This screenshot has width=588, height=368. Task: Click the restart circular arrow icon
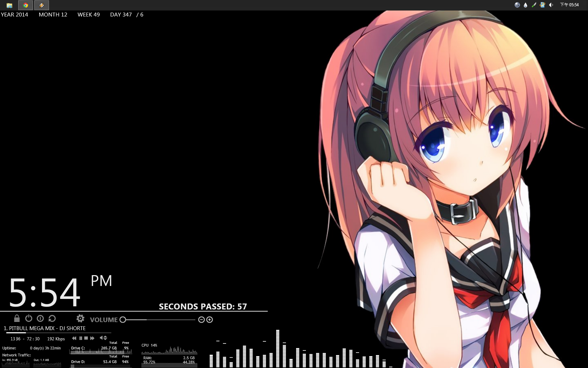point(52,318)
